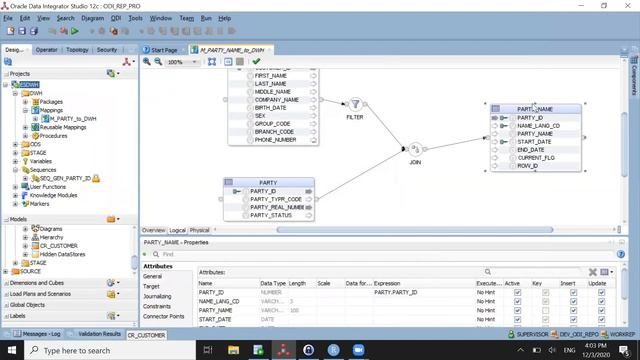Click the diagram horizontal scrollbar
The width and height of the screenshot is (640, 360).
coord(415,230)
